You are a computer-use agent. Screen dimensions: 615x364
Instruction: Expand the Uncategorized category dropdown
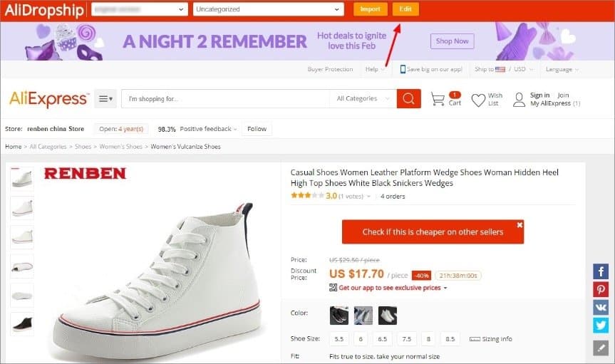tap(269, 9)
